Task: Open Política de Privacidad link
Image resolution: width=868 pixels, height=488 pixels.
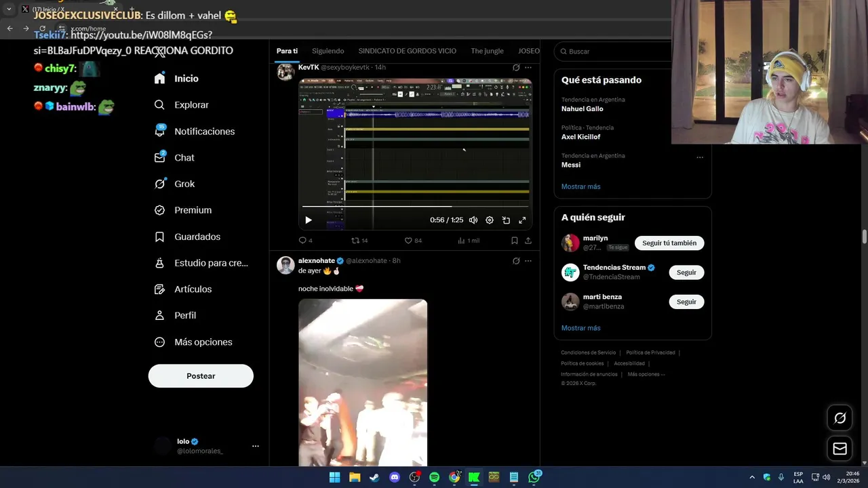Action: 650,352
